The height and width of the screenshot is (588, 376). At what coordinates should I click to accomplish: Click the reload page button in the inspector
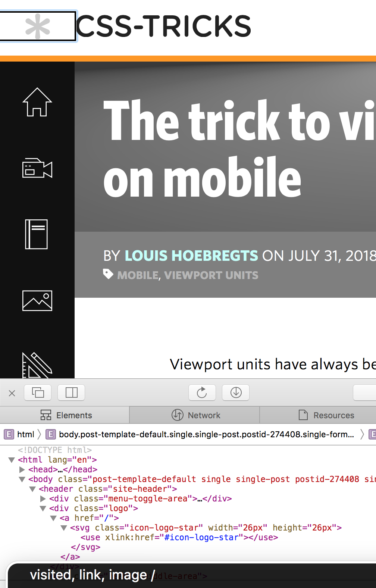point(202,392)
